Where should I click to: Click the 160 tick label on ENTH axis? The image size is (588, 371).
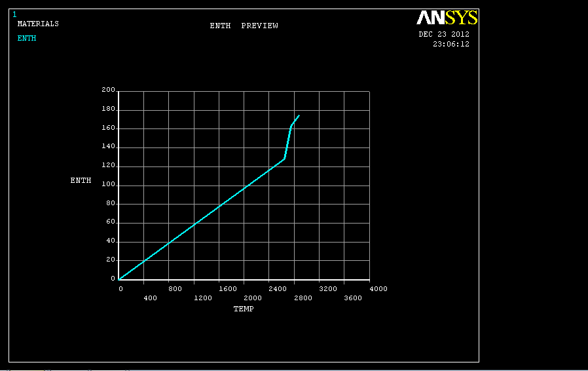(109, 128)
